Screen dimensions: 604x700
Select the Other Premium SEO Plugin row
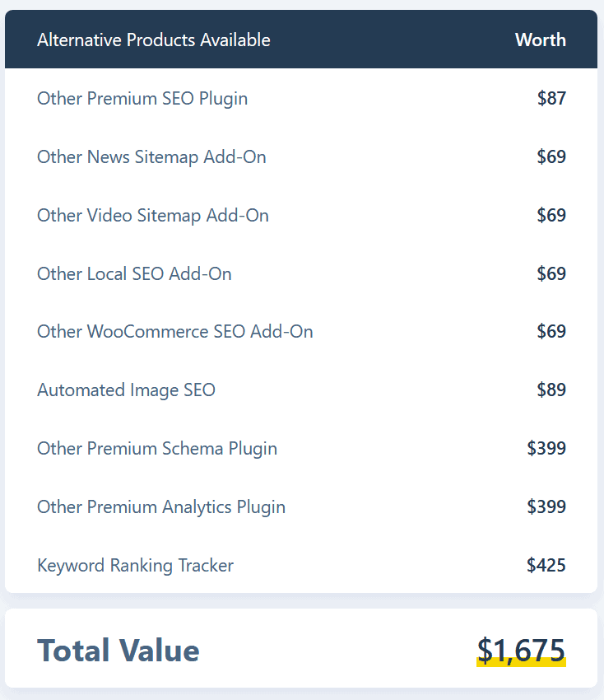click(301, 98)
